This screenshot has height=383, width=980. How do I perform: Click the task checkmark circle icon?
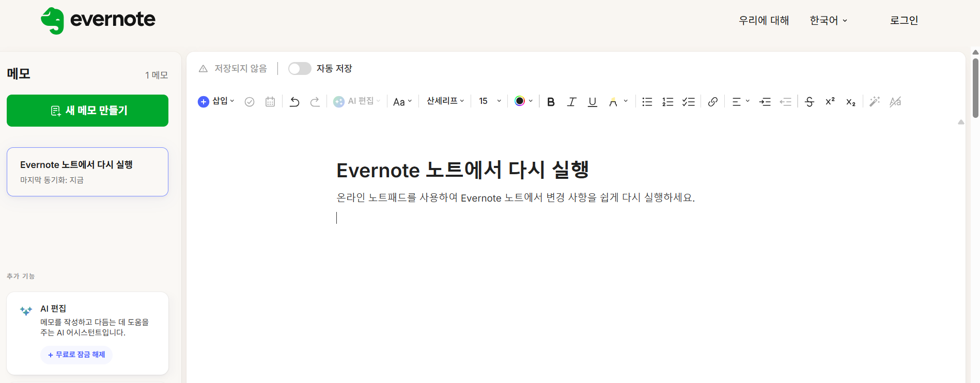click(250, 102)
